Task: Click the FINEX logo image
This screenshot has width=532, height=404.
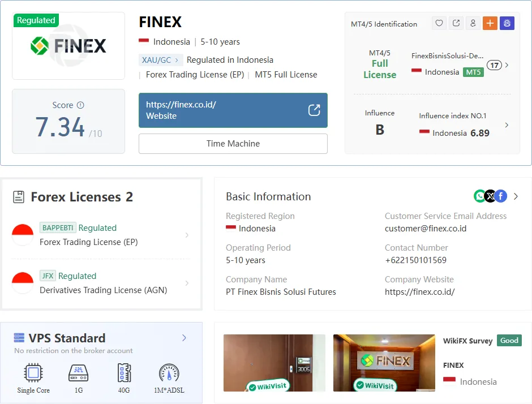Action: 68,46
